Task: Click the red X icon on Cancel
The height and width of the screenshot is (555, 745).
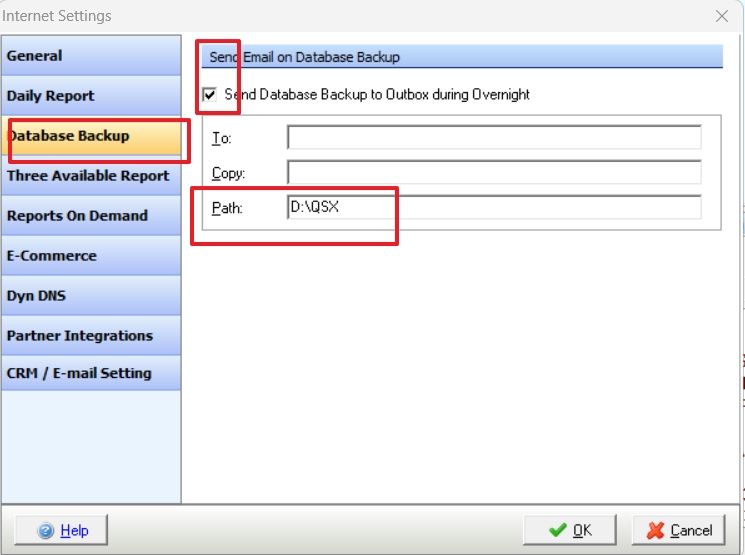Action: (x=656, y=530)
